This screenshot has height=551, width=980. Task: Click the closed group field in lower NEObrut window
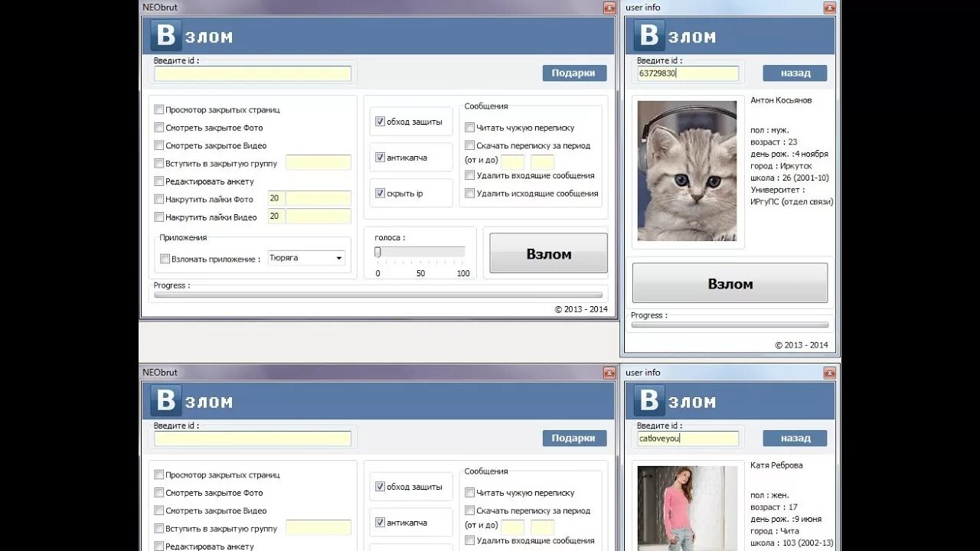tap(318, 528)
